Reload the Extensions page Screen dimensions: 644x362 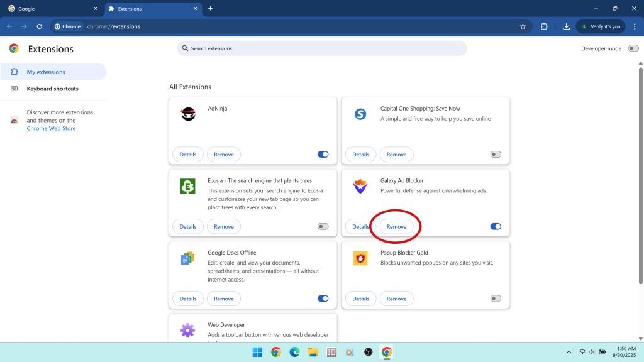pyautogui.click(x=39, y=26)
